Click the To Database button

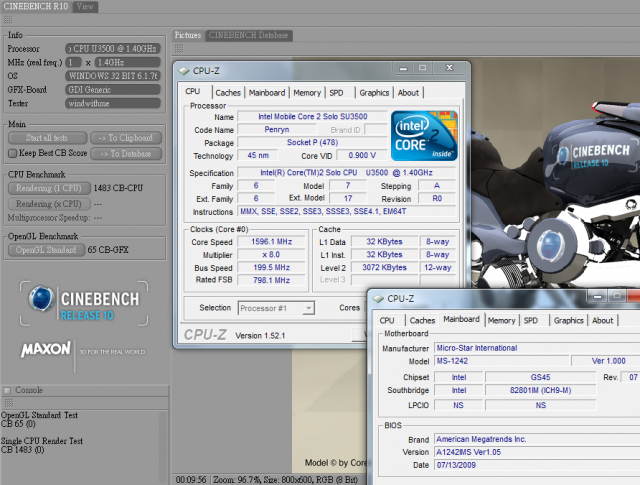[x=126, y=154]
